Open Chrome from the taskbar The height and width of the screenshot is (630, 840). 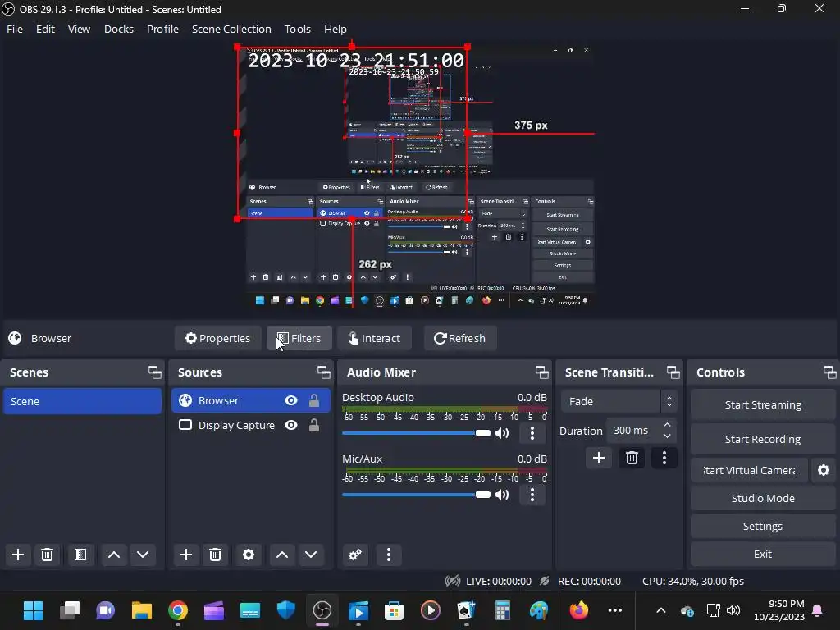[178, 610]
